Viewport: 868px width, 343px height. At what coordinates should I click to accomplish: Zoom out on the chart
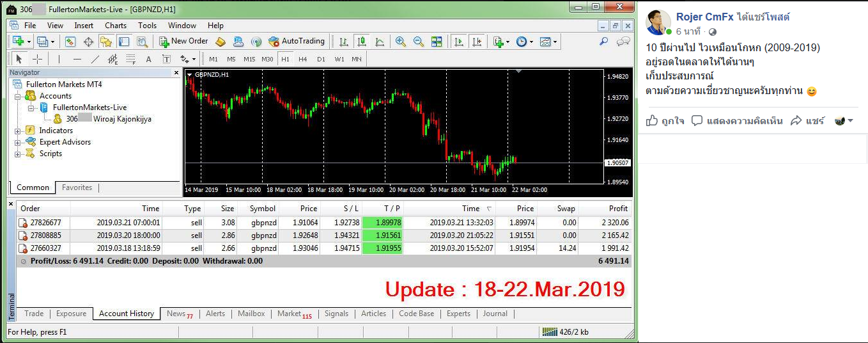419,42
